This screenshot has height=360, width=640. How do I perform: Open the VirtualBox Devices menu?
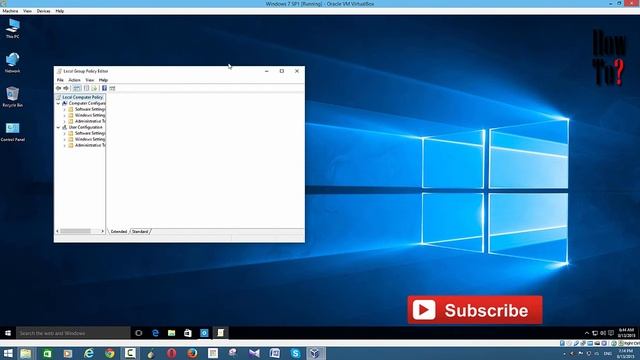(x=43, y=11)
